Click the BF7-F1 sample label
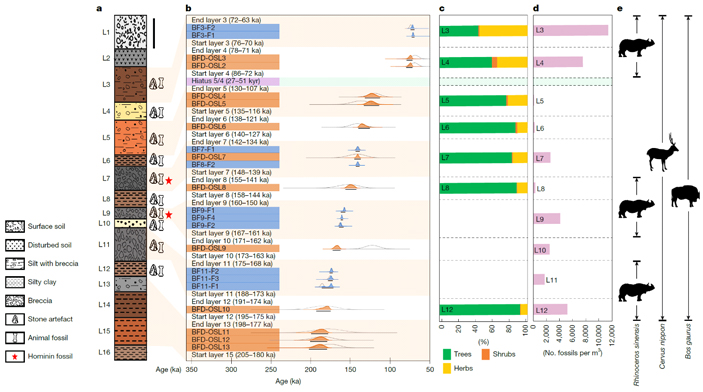The image size is (703, 392). [x=203, y=149]
